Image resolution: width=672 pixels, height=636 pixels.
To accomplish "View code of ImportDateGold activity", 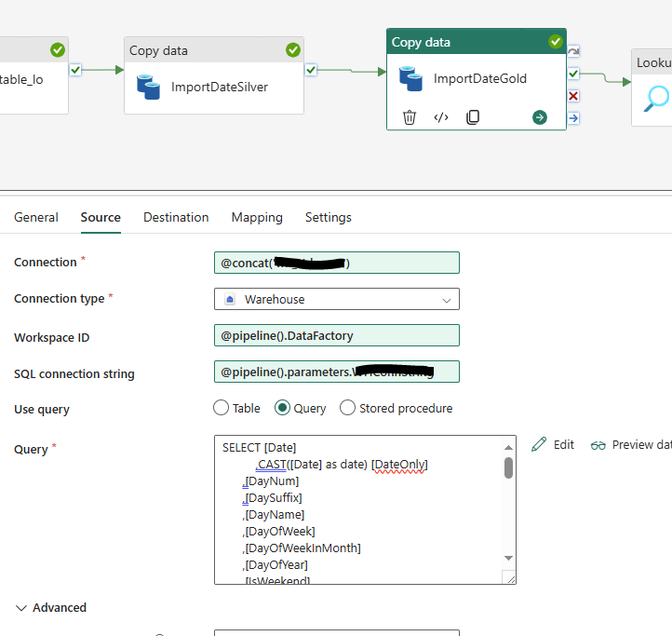I will pyautogui.click(x=441, y=117).
